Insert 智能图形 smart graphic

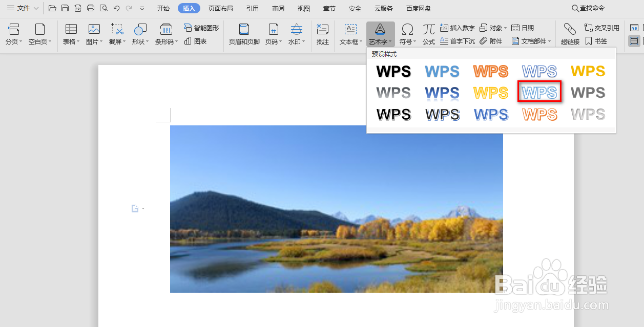[x=201, y=28]
